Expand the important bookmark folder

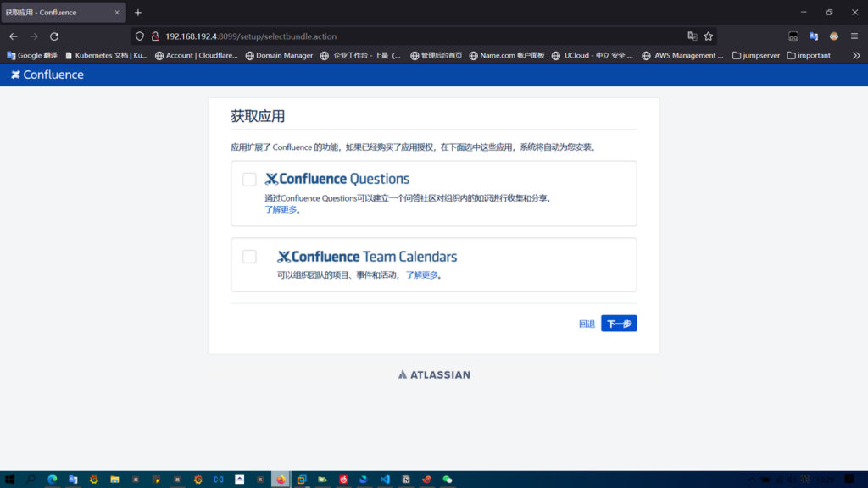coord(809,56)
